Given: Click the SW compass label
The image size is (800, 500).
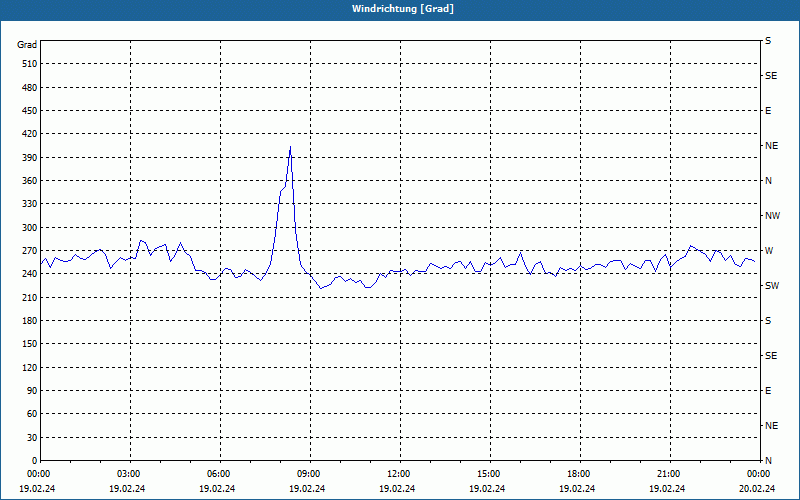Looking at the screenshot, I should point(772,286).
